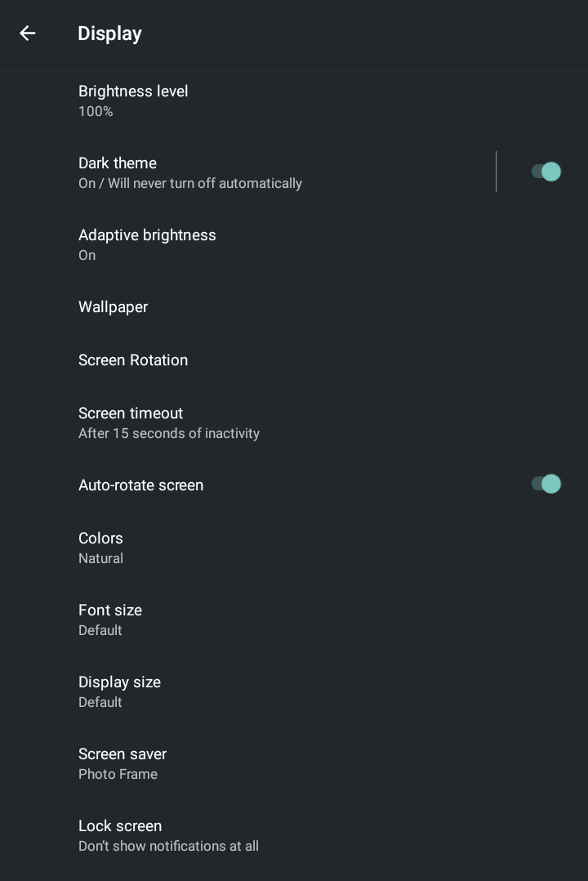
Task: Open the Display size setting
Action: (x=119, y=691)
